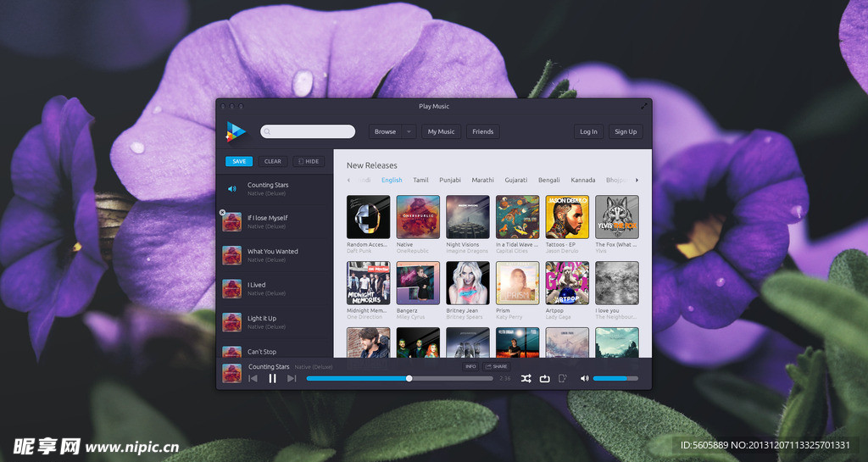Open I love you album cover

pyautogui.click(x=617, y=283)
